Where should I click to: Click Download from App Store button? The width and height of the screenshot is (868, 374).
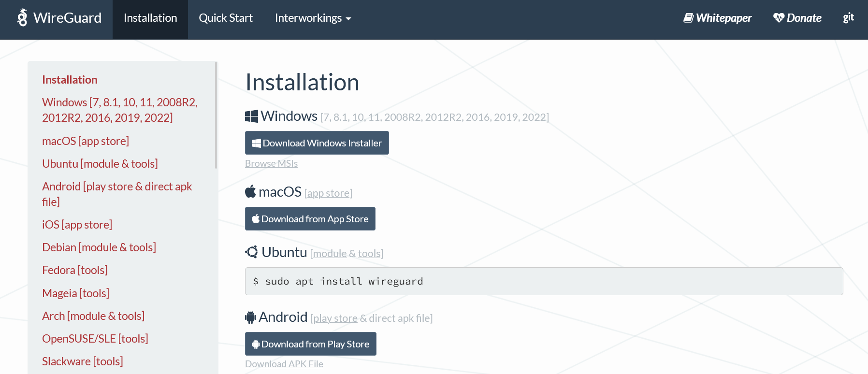pyautogui.click(x=310, y=219)
